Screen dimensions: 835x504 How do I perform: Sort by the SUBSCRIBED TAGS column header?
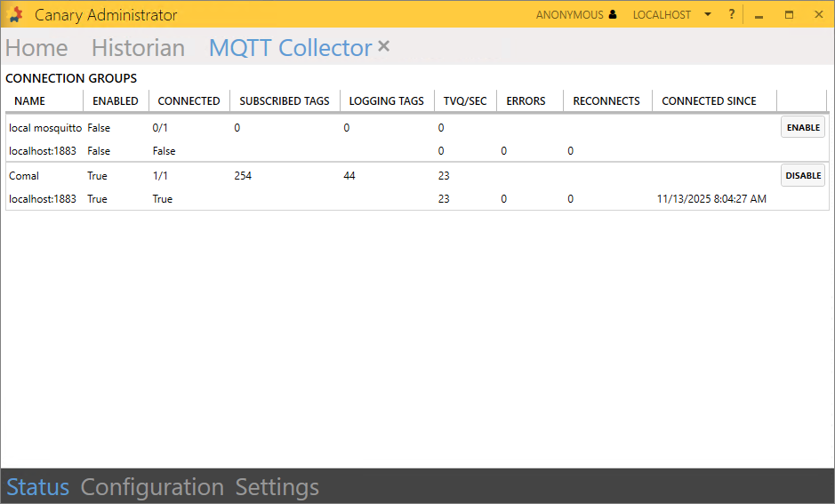click(x=285, y=101)
